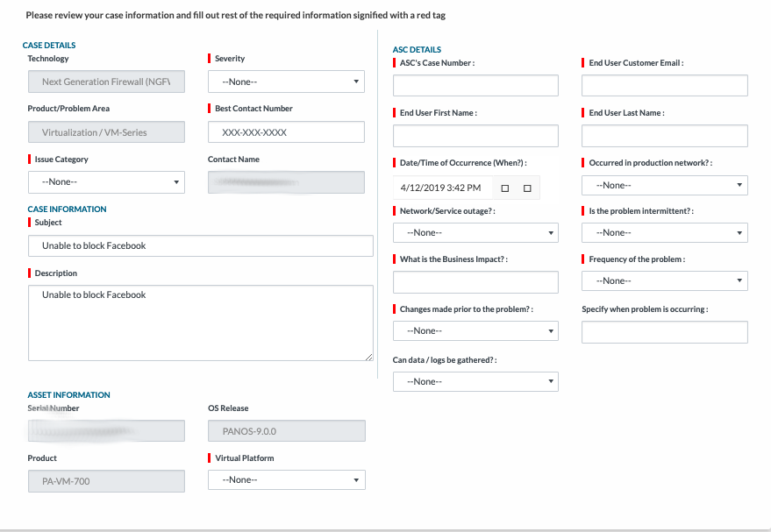Select the Is the problem intermittent dropdown
The width and height of the screenshot is (771, 532).
click(664, 232)
